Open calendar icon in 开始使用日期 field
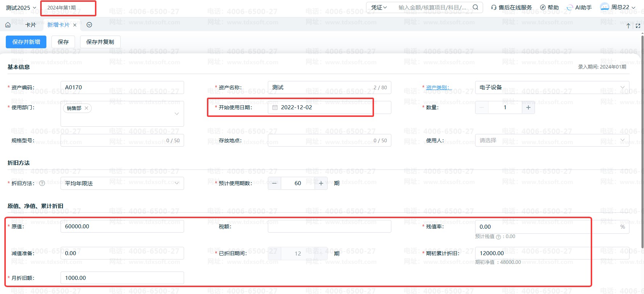This screenshot has height=294, width=644. point(275,107)
